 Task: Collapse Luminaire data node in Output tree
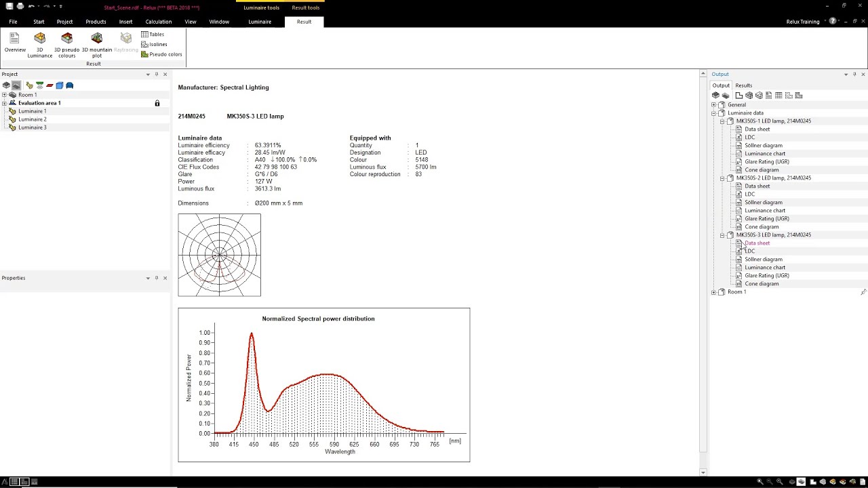point(713,113)
